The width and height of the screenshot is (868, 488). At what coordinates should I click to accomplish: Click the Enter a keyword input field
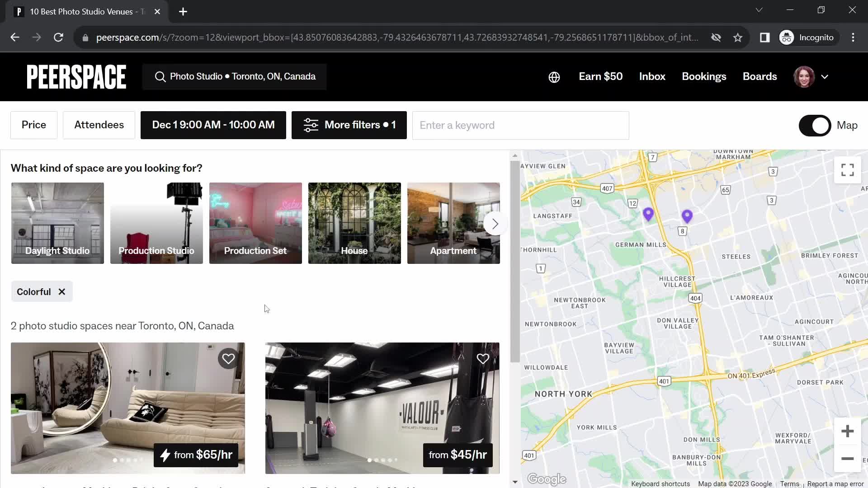tap(522, 125)
